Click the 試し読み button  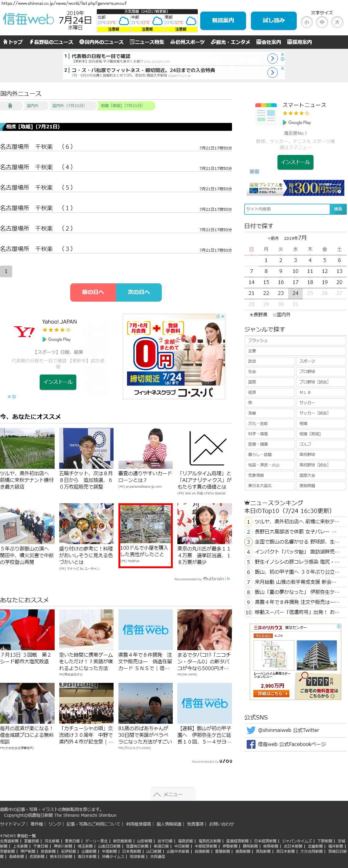click(x=274, y=20)
